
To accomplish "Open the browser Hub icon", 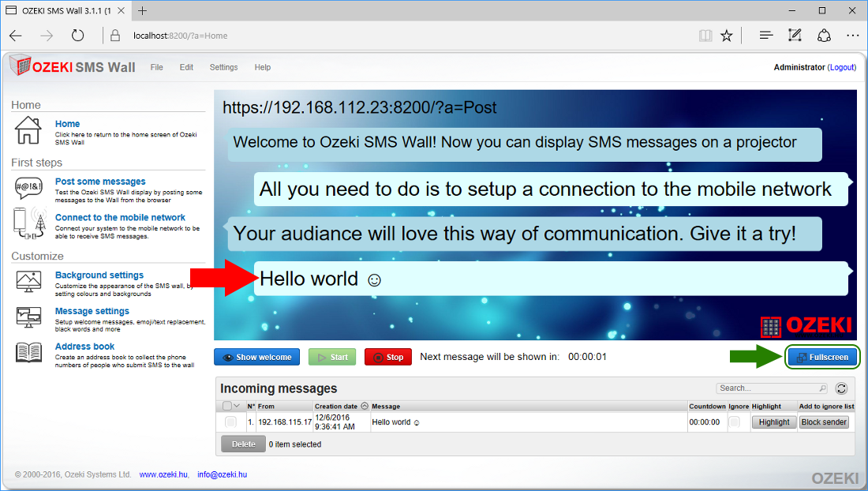I will coord(766,36).
